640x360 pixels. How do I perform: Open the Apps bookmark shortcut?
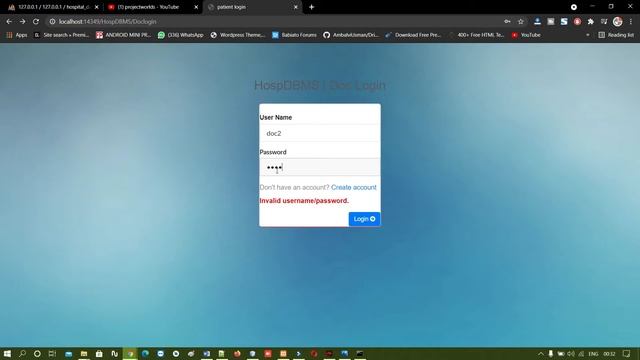click(x=17, y=35)
